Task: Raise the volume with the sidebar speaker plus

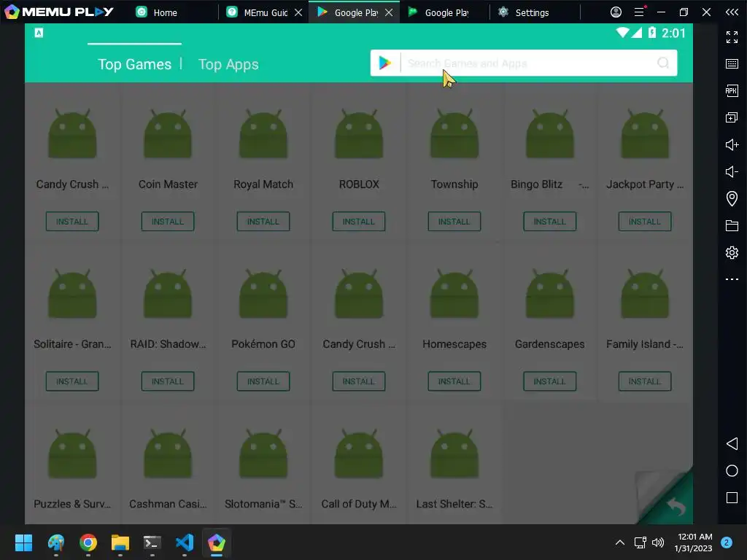Action: pos(732,145)
